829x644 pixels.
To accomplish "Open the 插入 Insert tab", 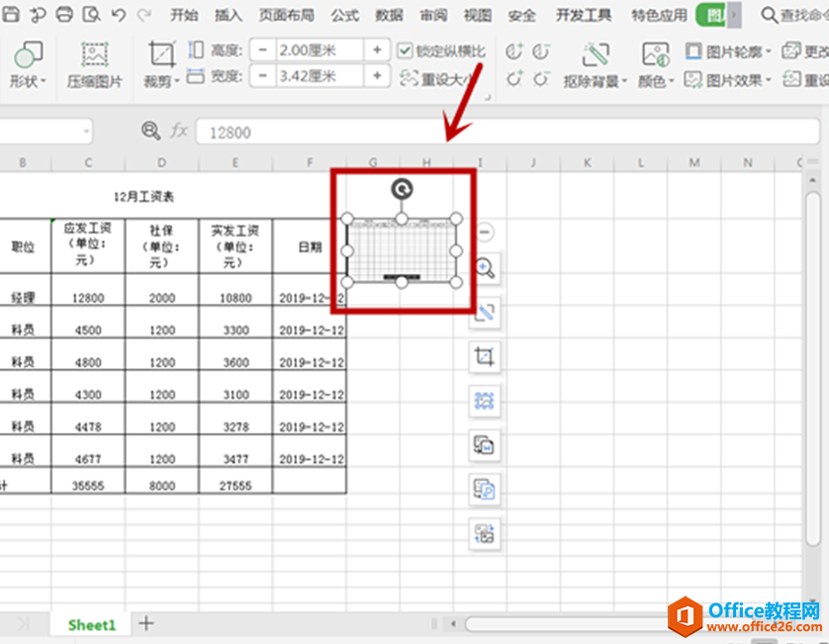I will coord(229,16).
